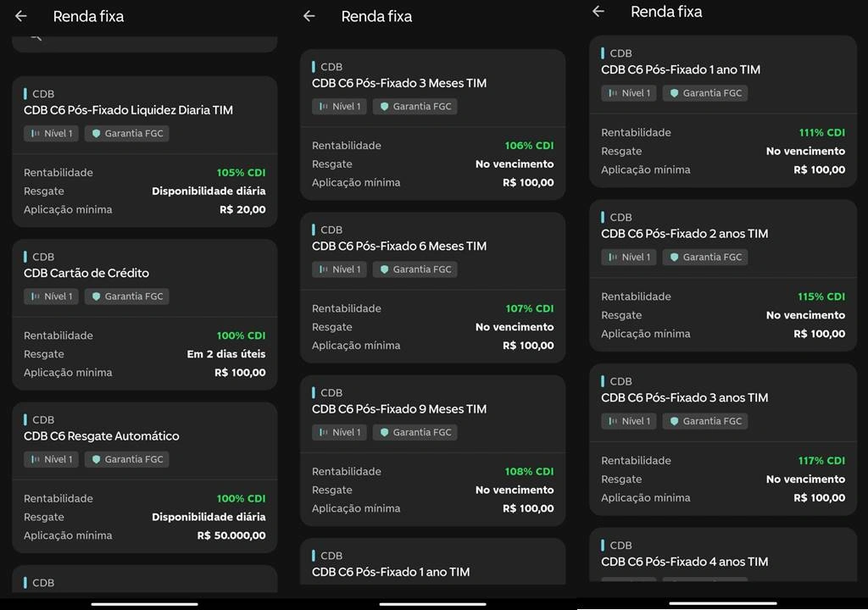868x610 pixels.
Task: Open CDB C6 Pós-Fixado 4 anos TIM
Action: [685, 561]
